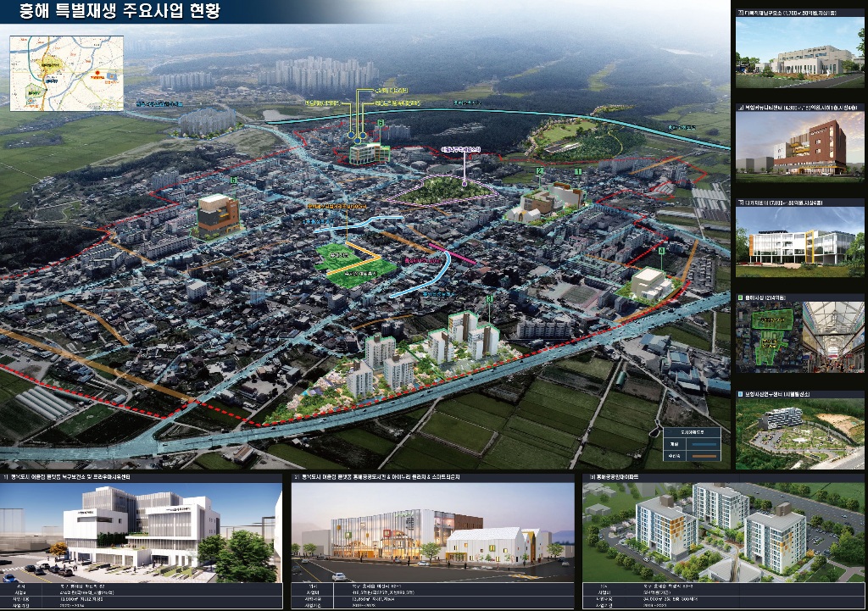Click the pink-outlined forest park on the map

438,191
